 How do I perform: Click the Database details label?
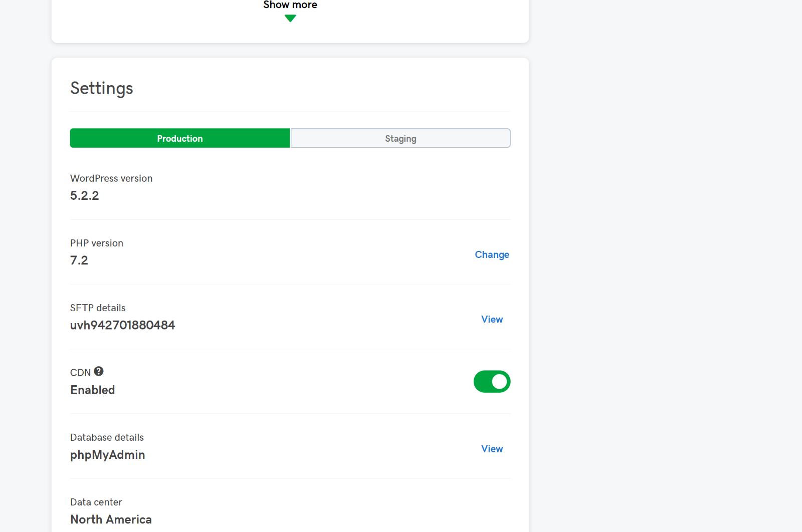coord(107,437)
